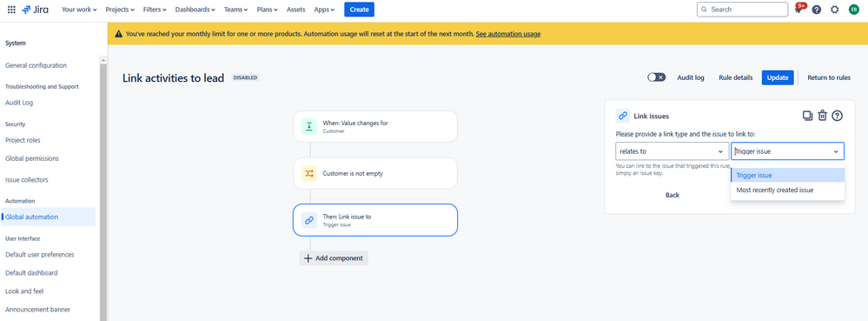Open the settings gear icon

click(x=835, y=10)
